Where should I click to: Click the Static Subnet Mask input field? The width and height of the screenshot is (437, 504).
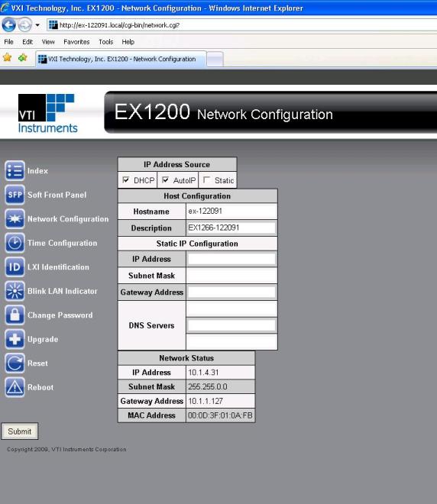[x=231, y=276]
